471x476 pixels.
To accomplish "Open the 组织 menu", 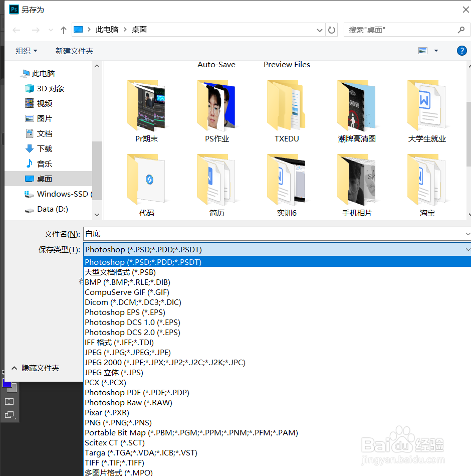I will coord(27,51).
